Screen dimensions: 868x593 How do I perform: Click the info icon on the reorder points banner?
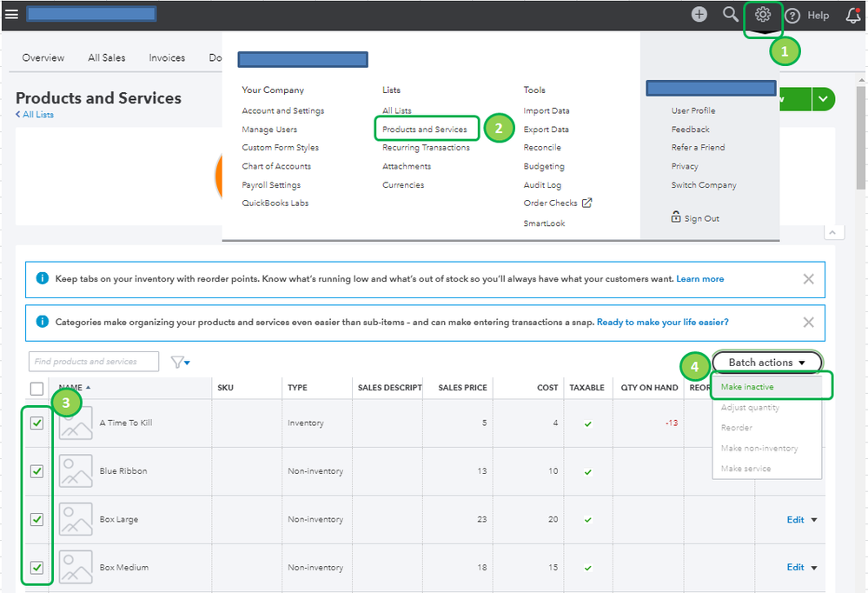click(x=42, y=278)
